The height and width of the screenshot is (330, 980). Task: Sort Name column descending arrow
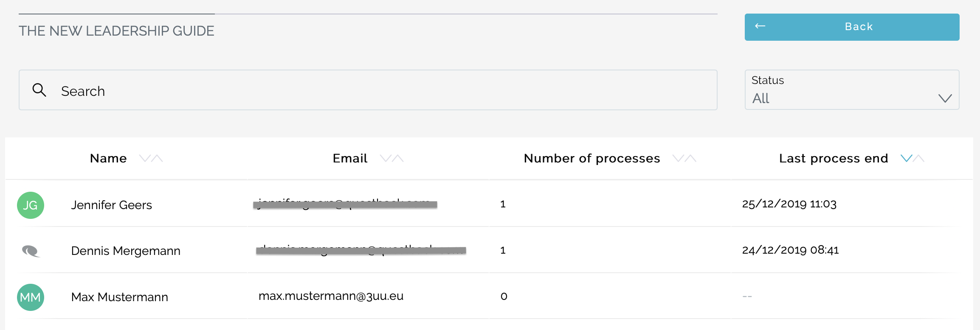pyautogui.click(x=145, y=159)
